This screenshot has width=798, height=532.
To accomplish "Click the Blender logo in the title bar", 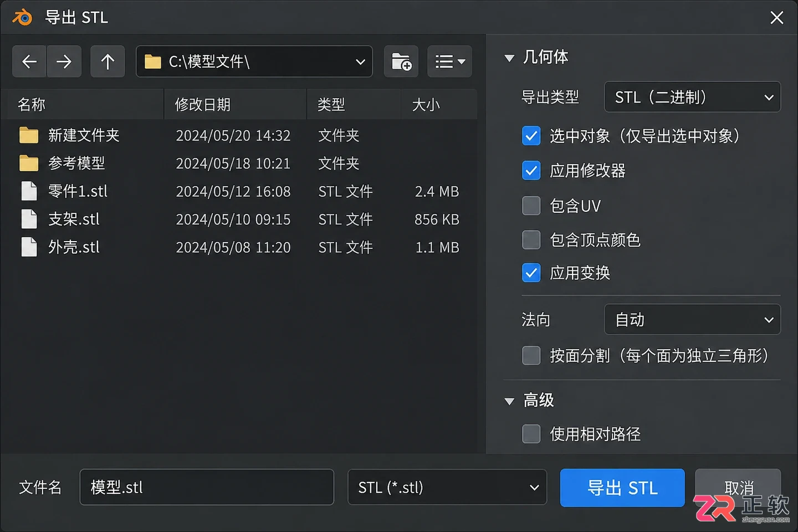I will [x=23, y=17].
